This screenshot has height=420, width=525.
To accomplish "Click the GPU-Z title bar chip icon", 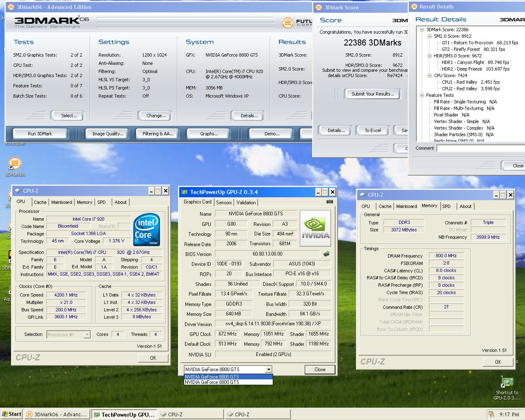I will (185, 192).
